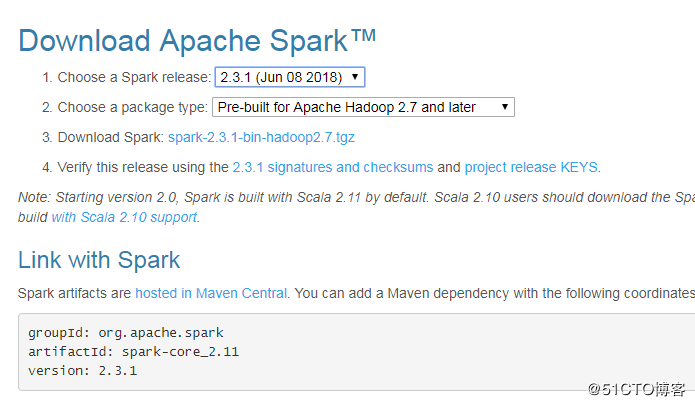This screenshot has width=695, height=406.
Task: Open the 2.3.1 signatures and checksums link
Action: click(332, 167)
